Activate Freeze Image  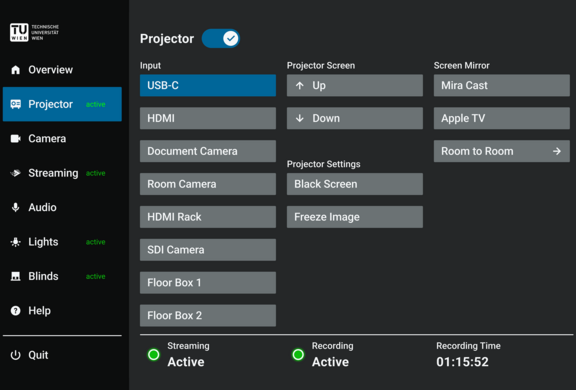click(355, 217)
